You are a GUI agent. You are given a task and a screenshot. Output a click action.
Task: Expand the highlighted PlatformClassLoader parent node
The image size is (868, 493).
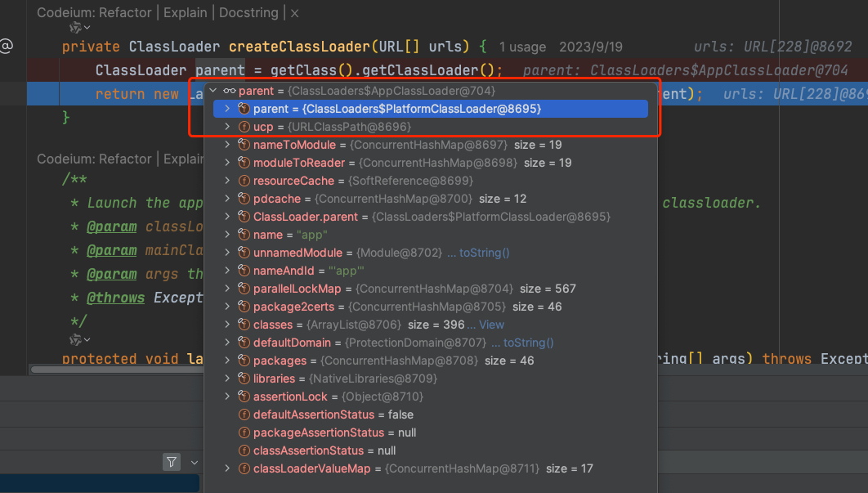227,109
